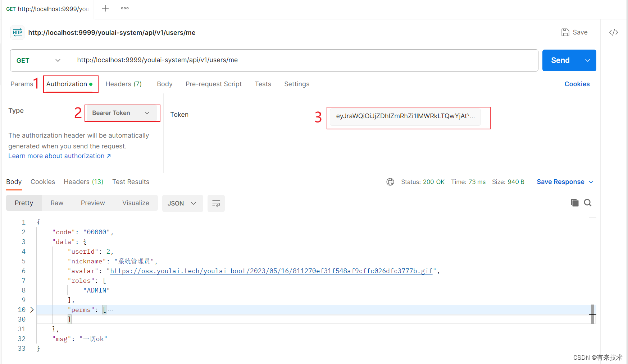Click the request title users/me
The image size is (628, 364).
(112, 33)
